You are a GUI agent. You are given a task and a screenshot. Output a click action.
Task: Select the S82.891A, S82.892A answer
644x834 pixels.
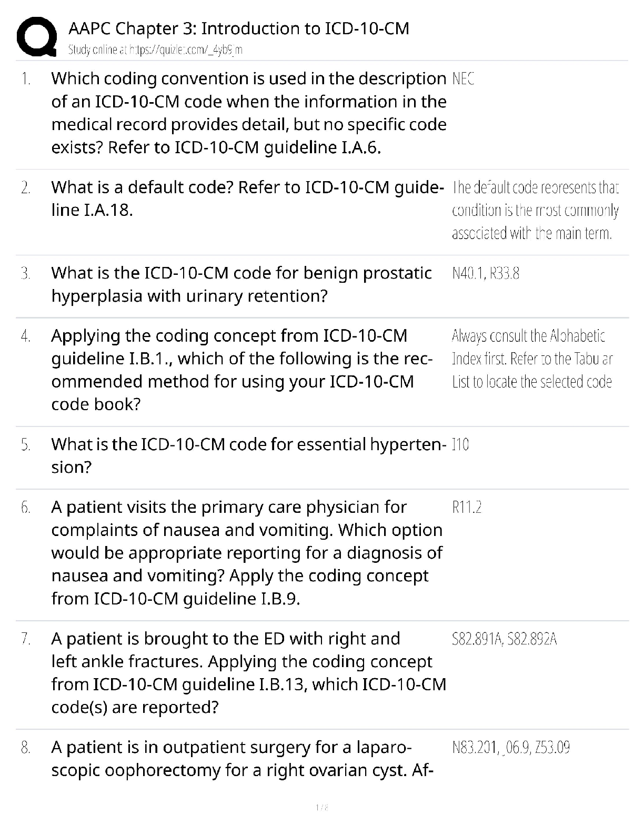(x=505, y=639)
